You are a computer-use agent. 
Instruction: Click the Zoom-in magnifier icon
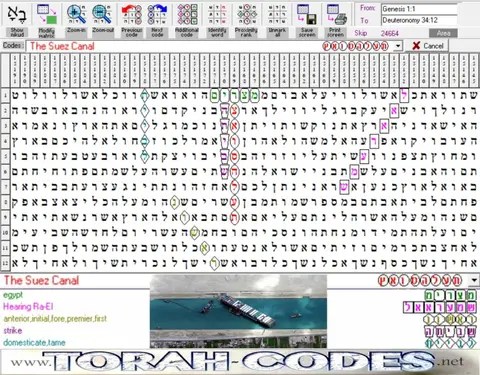click(76, 14)
